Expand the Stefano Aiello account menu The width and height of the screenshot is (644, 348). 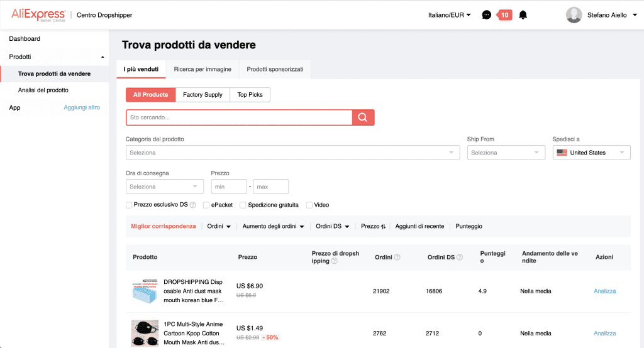635,15
